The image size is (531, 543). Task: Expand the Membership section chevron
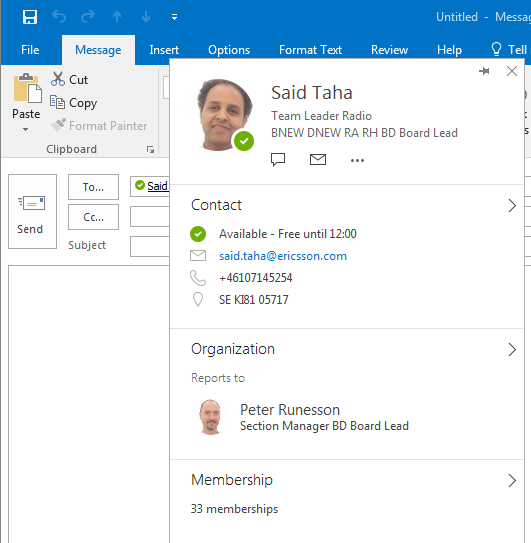click(x=512, y=481)
